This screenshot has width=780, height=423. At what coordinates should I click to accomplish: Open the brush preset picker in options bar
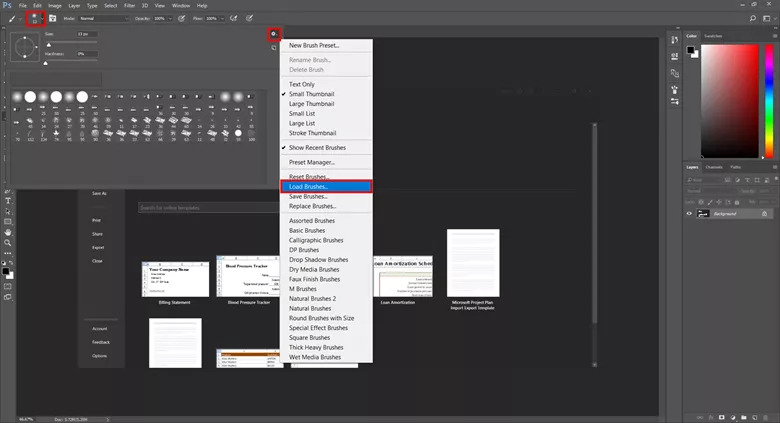click(35, 19)
